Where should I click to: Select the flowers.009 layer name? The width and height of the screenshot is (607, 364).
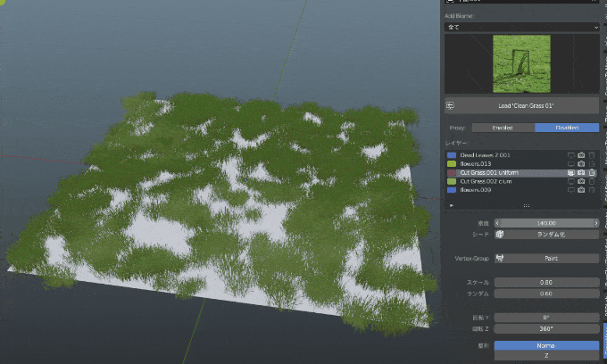click(x=476, y=190)
